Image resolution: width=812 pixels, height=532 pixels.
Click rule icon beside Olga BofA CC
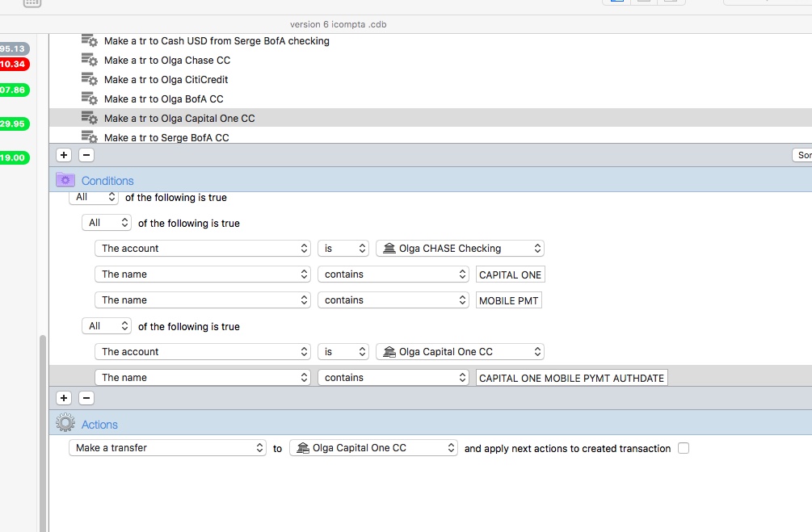point(89,98)
